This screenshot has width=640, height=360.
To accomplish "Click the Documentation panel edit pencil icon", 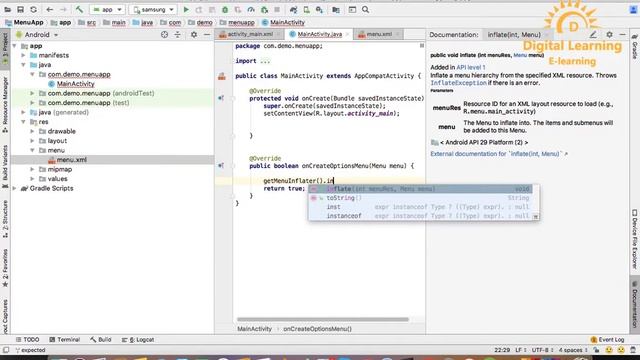I will click(593, 35).
